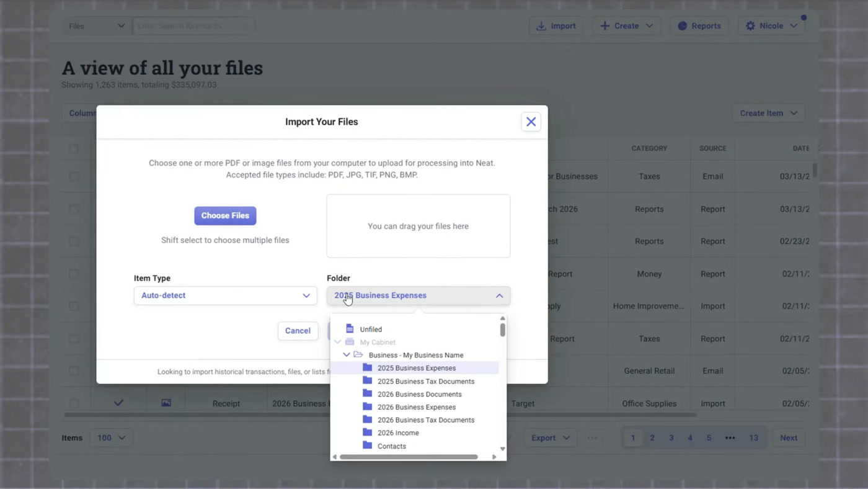868x489 pixels.
Task: Click the drag your files drop zone
Action: pos(418,226)
